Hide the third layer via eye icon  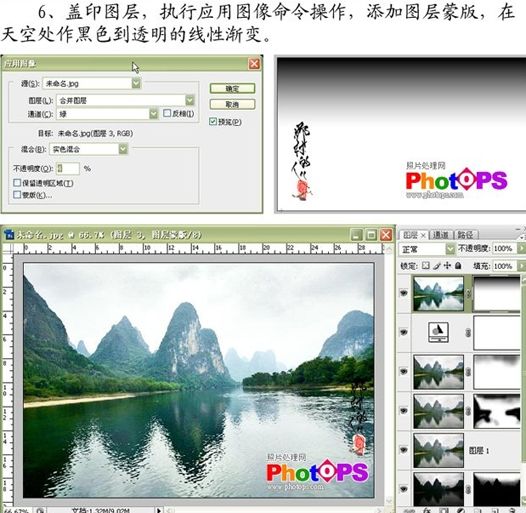point(404,371)
